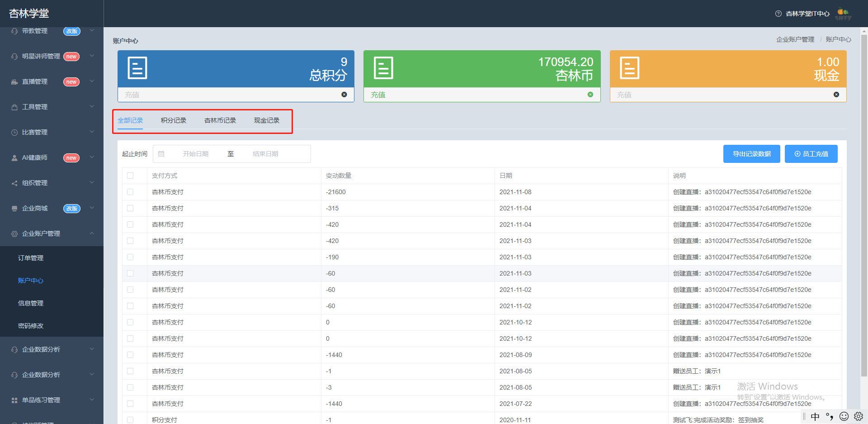Viewport: 868px width, 424px height.
Task: Check the row with amount -190
Action: 130,257
